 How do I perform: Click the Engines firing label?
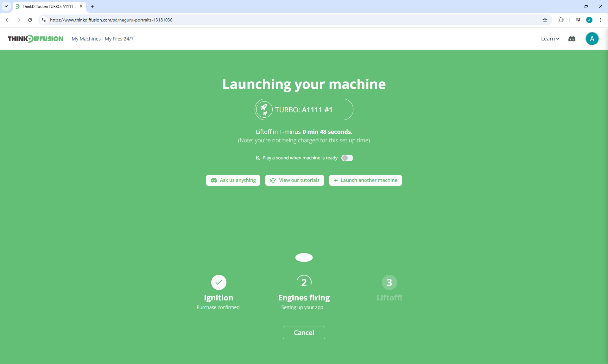pos(304,298)
